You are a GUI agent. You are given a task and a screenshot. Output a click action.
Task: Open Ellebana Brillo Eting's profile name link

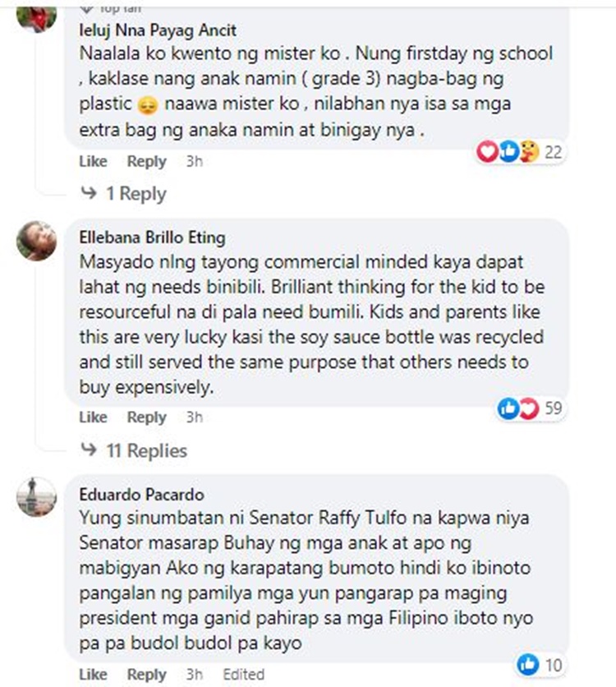click(x=152, y=238)
